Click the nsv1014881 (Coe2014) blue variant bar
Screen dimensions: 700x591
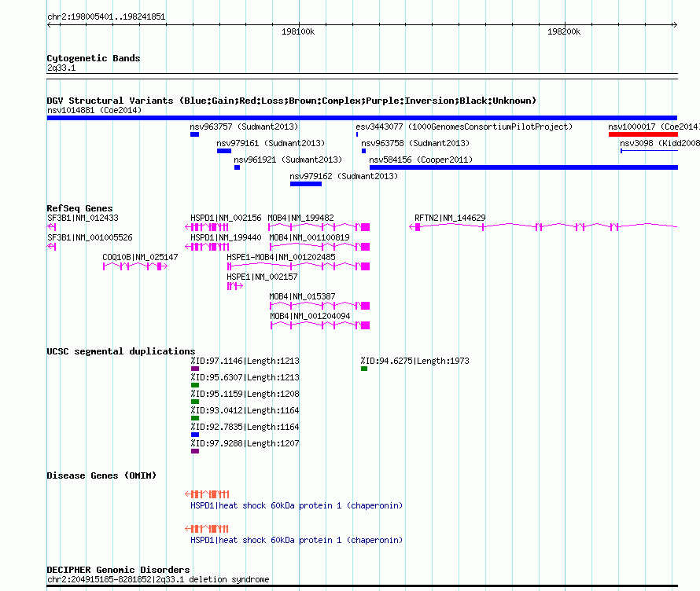[362, 118]
